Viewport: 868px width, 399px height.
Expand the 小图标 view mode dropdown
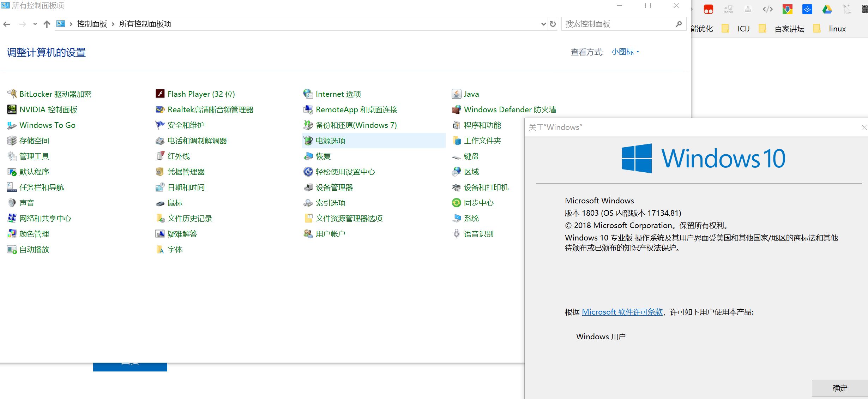pos(625,52)
